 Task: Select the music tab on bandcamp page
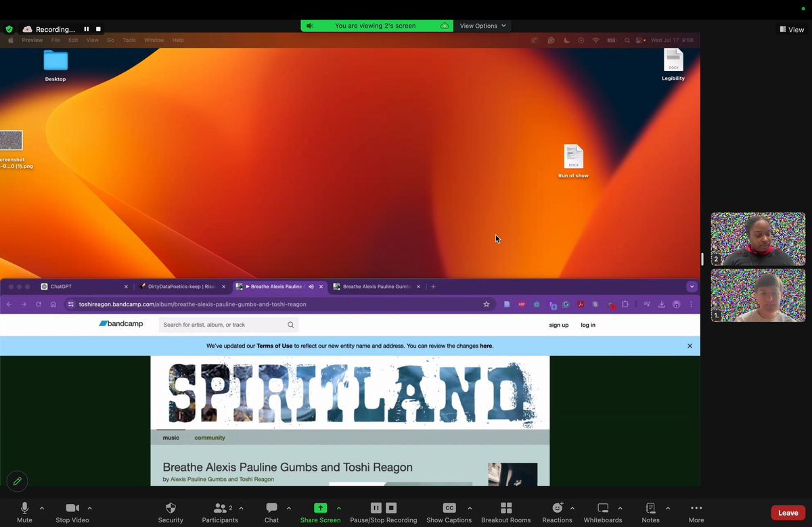pyautogui.click(x=171, y=438)
